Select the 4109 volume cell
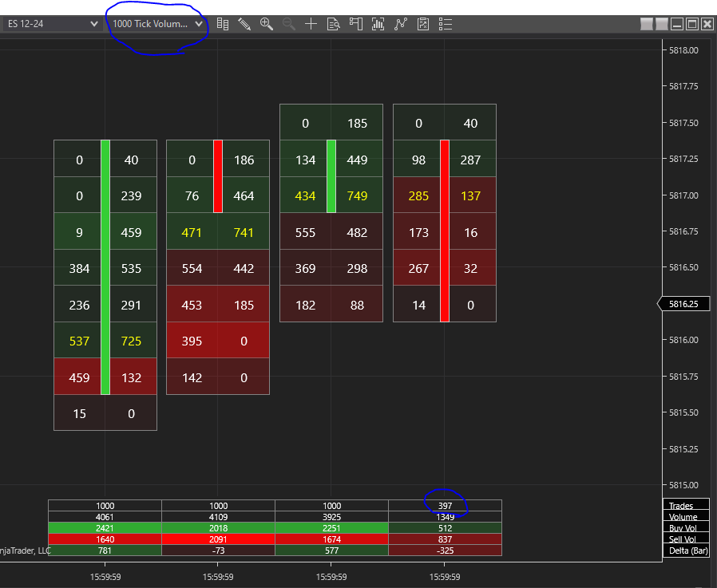The width and height of the screenshot is (717, 588). pos(218,517)
